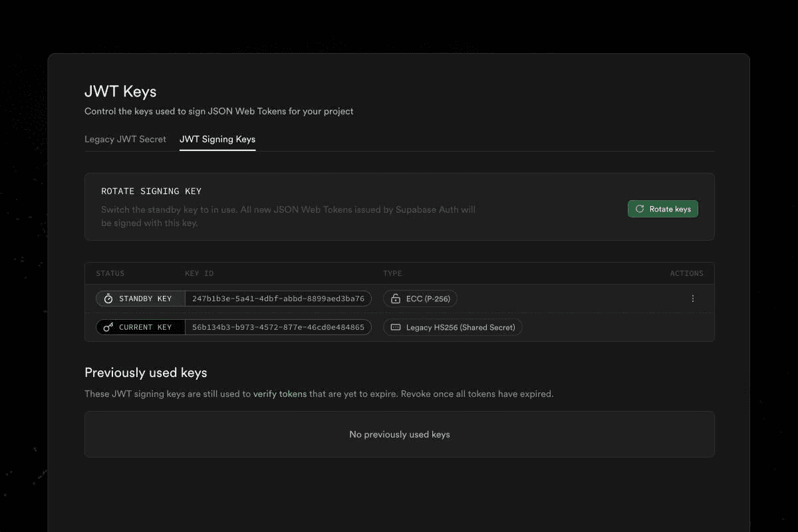Click the standby key ID starting with 247b1b3e
This screenshot has width=798, height=532.
278,299
